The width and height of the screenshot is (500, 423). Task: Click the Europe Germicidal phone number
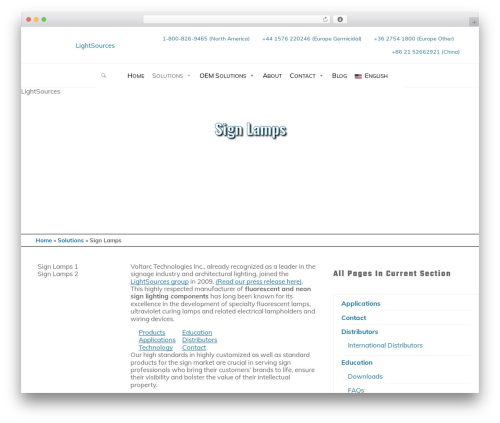click(311, 39)
